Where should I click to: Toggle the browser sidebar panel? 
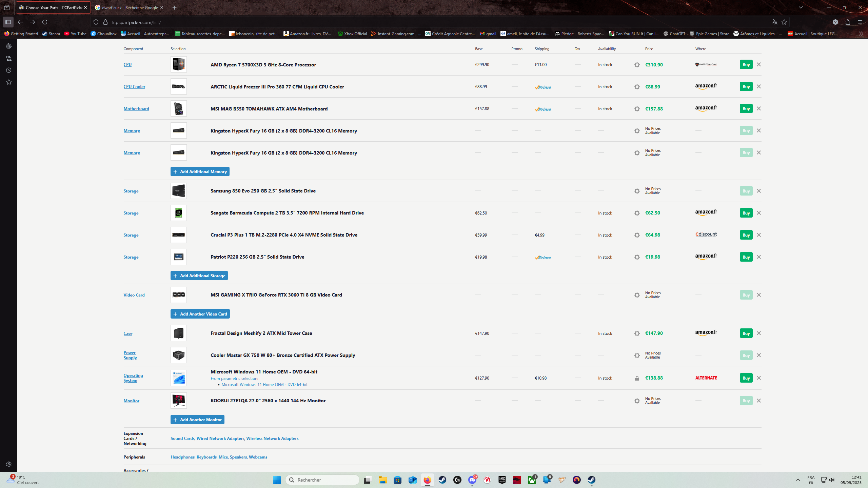[8, 22]
